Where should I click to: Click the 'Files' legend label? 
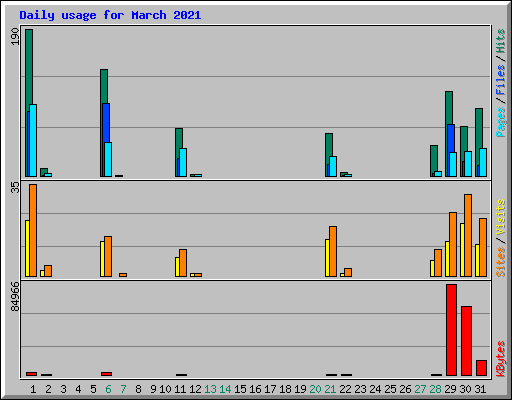pyautogui.click(x=501, y=80)
